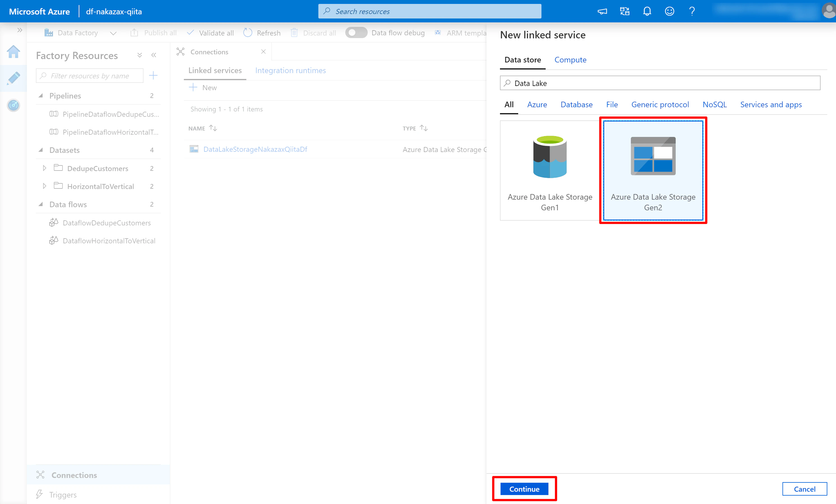Open the Home icon in left sidebar
The height and width of the screenshot is (504, 836).
click(13, 52)
